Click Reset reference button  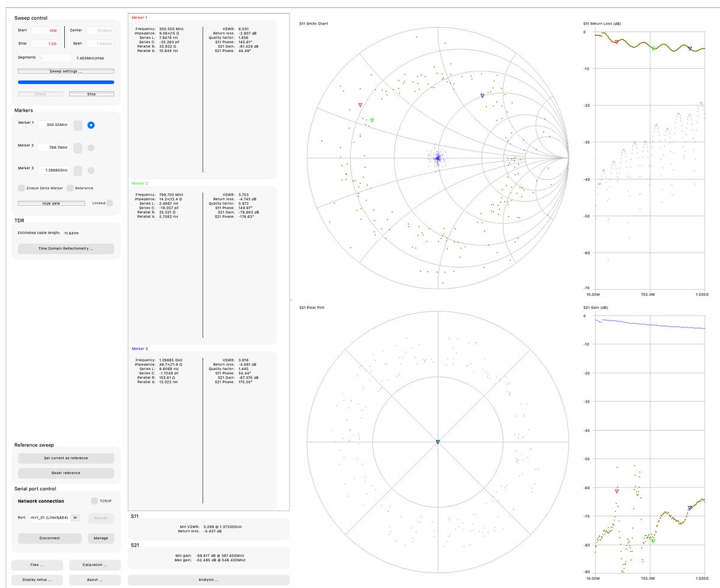[x=66, y=473]
